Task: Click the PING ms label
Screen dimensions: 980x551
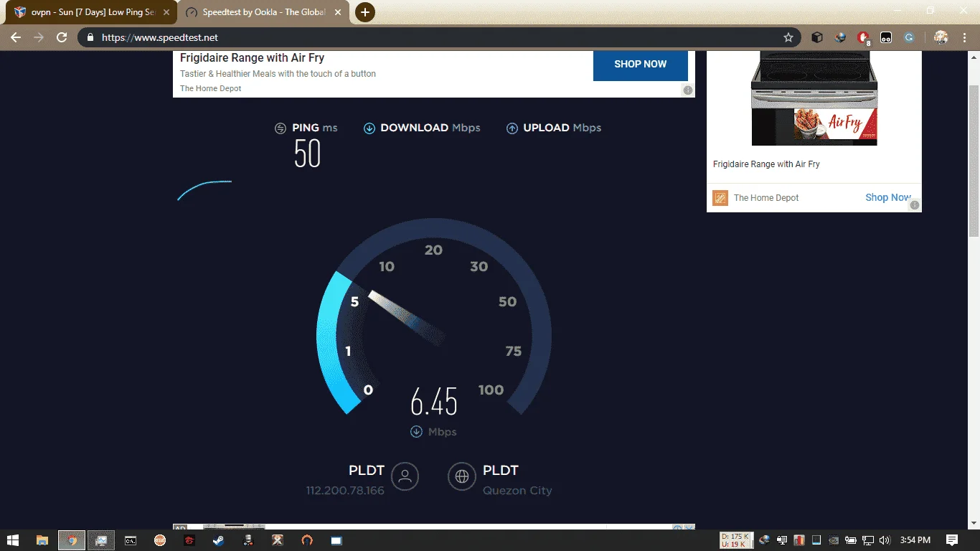Action: coord(314,128)
